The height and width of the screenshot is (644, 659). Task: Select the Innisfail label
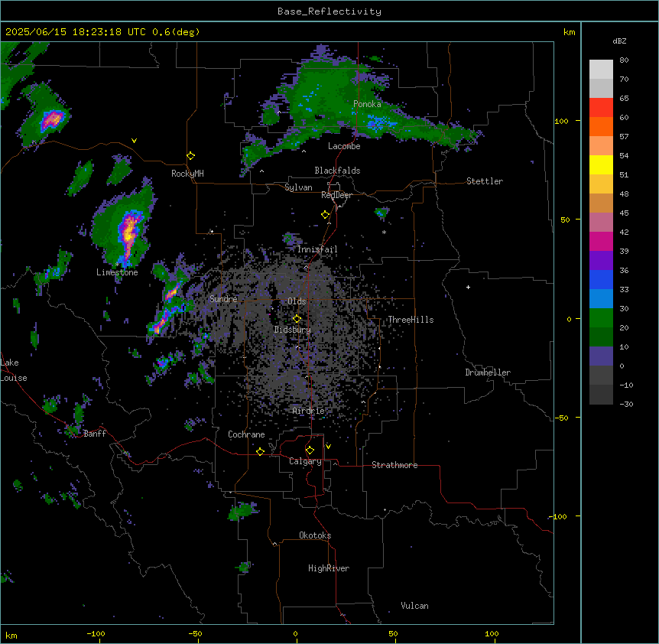(x=317, y=249)
